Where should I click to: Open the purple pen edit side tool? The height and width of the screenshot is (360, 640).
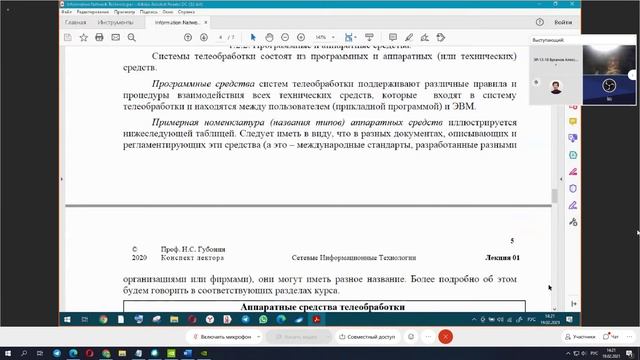(x=573, y=205)
